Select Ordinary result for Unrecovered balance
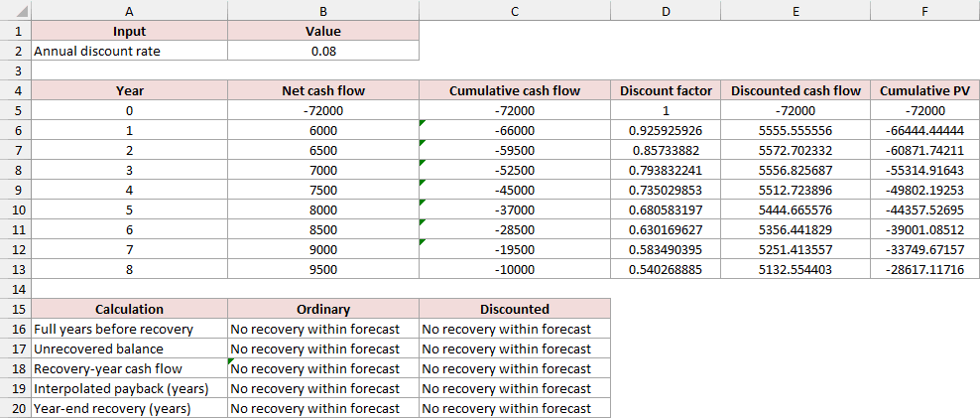 pos(323,348)
